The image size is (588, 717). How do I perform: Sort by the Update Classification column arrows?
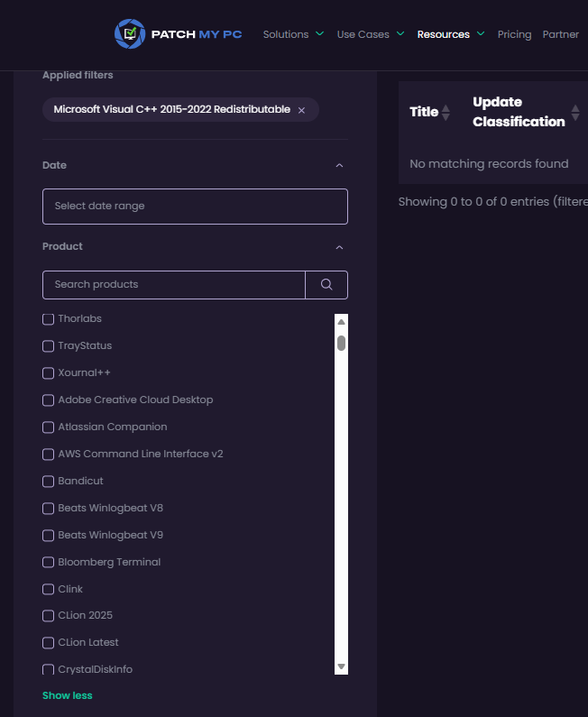coord(575,113)
